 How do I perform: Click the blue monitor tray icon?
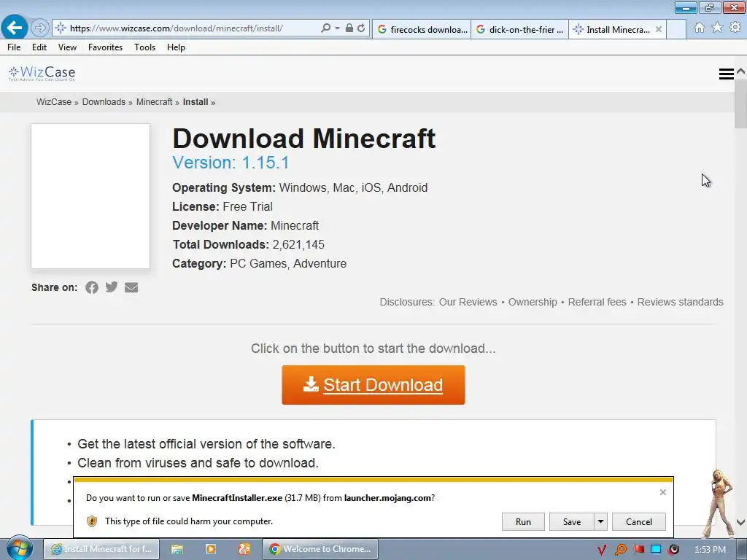tap(656, 549)
